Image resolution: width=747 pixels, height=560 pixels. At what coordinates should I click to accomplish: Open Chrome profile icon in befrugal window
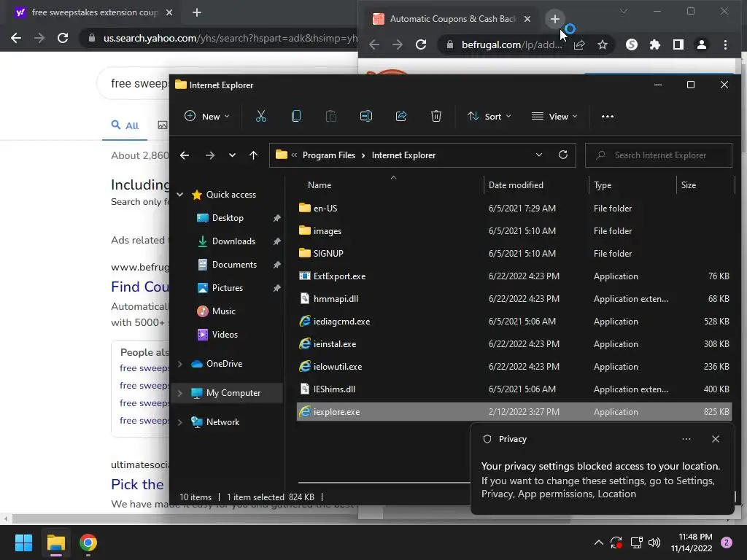pos(702,44)
